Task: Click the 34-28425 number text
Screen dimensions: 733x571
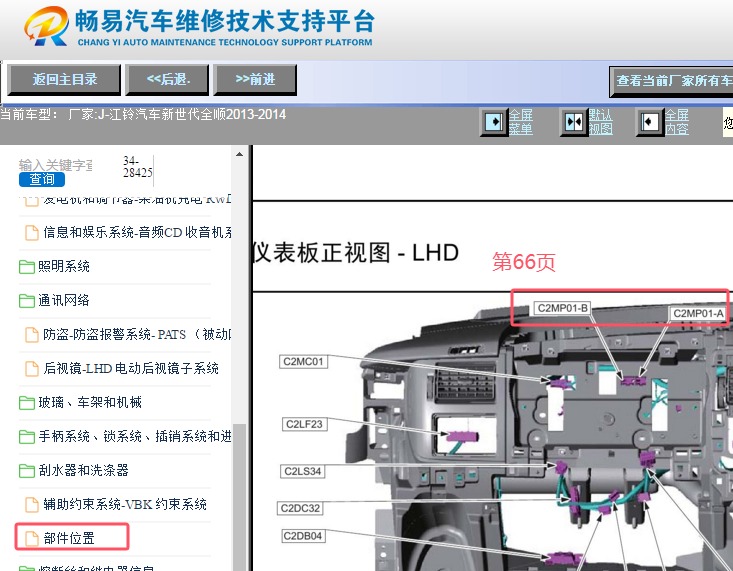Action: 137,167
